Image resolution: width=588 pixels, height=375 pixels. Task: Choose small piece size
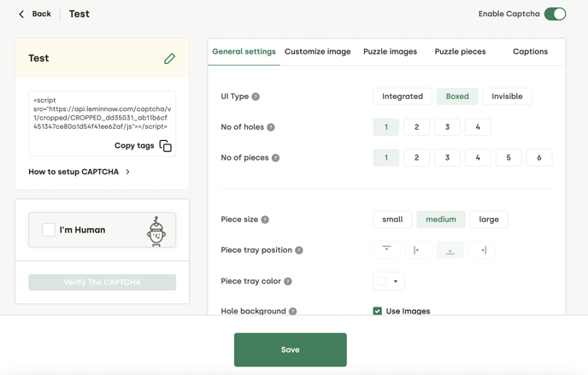click(392, 220)
